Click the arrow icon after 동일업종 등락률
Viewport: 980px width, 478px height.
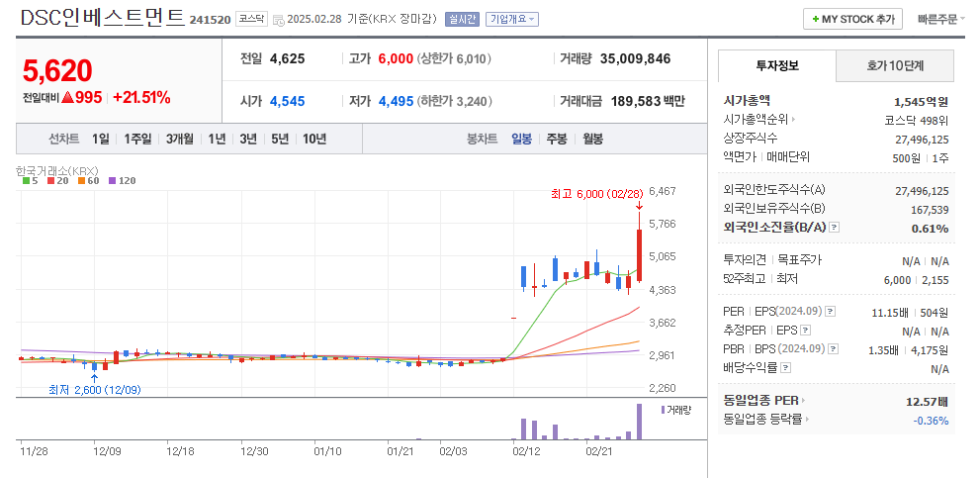(806, 420)
